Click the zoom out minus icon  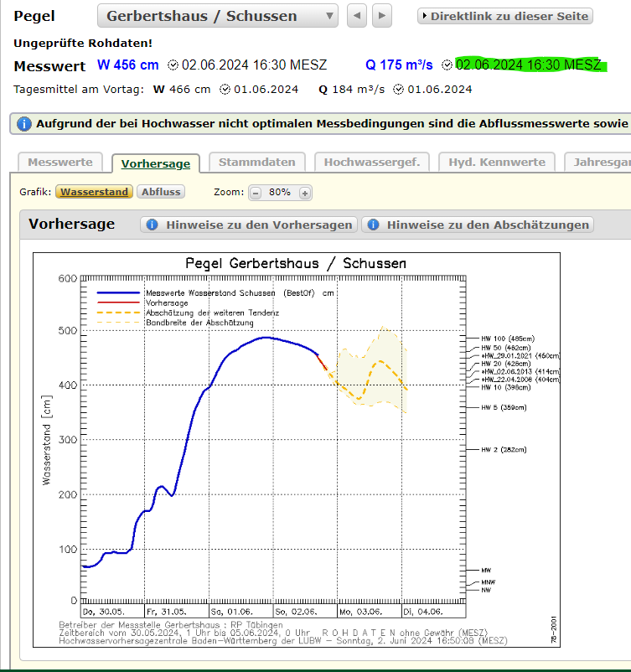click(x=256, y=193)
